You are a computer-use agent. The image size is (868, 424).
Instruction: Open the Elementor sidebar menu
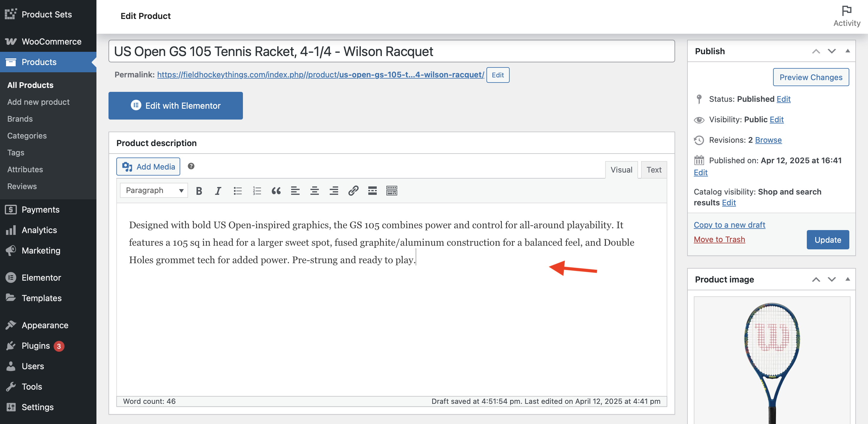pyautogui.click(x=48, y=278)
